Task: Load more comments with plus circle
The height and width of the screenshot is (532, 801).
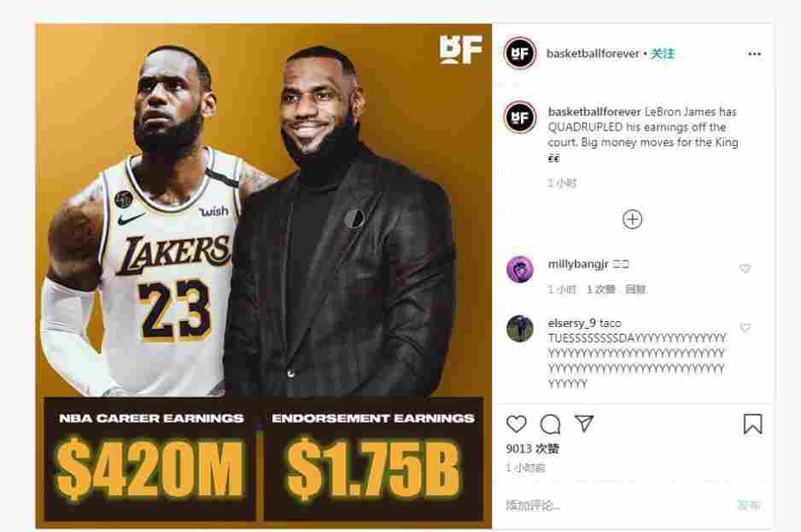Action: click(x=632, y=219)
